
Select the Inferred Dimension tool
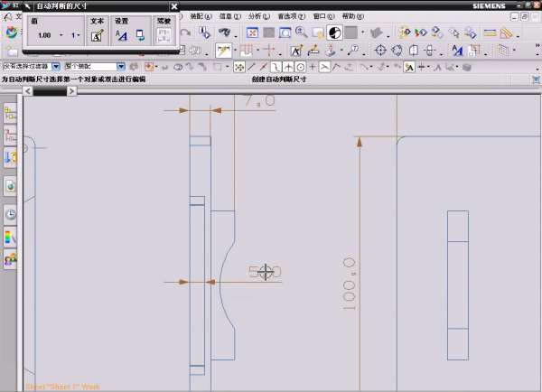click(x=223, y=51)
